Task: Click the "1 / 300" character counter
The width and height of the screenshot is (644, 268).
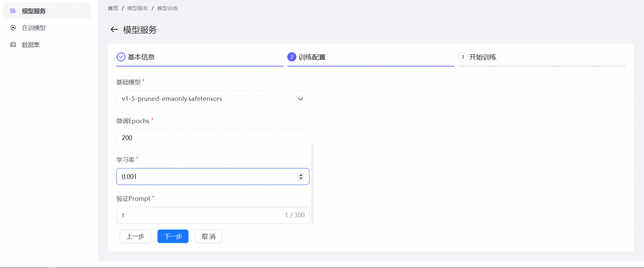Action: [295, 215]
